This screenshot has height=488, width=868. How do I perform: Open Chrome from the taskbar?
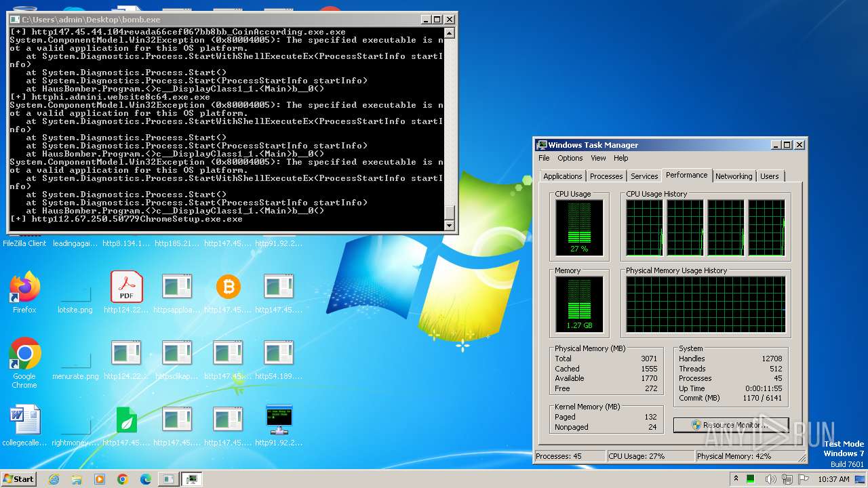click(x=123, y=479)
